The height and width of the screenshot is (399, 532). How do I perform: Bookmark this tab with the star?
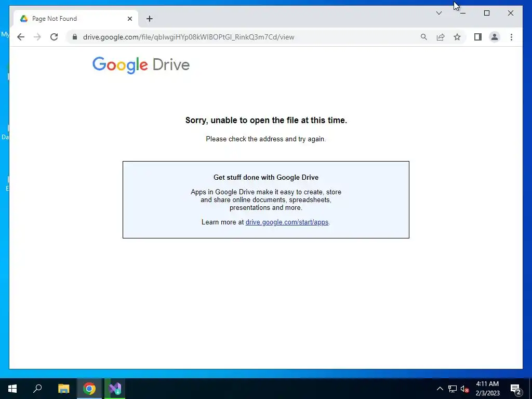(x=457, y=37)
